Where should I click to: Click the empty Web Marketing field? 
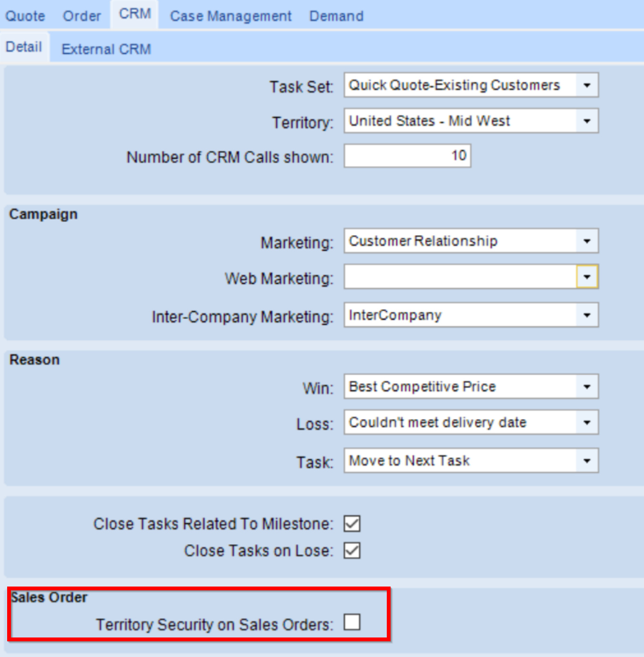coord(460,277)
